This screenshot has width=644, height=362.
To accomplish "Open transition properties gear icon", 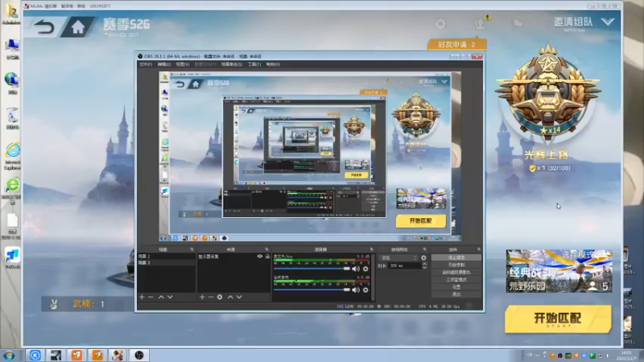I will [423, 257].
